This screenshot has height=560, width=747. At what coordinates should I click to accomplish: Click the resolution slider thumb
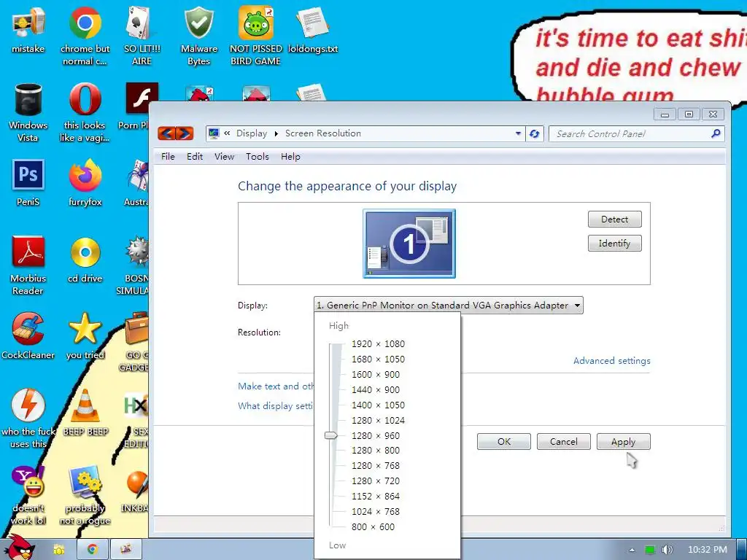(x=331, y=435)
